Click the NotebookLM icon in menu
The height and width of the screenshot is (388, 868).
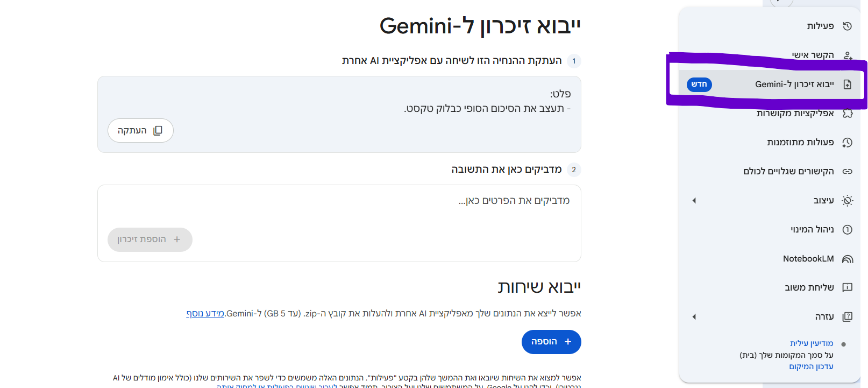847,259
